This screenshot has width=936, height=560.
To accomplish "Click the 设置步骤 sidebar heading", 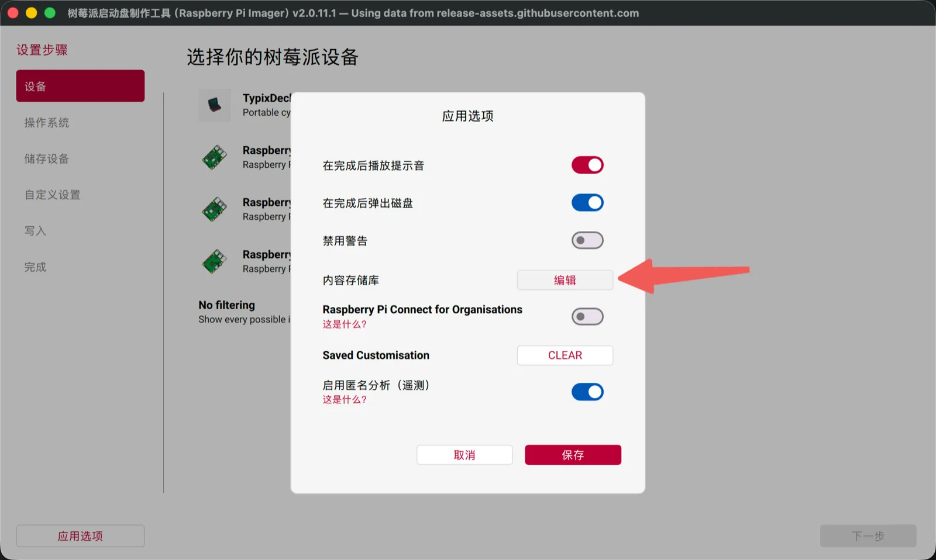I will [42, 50].
